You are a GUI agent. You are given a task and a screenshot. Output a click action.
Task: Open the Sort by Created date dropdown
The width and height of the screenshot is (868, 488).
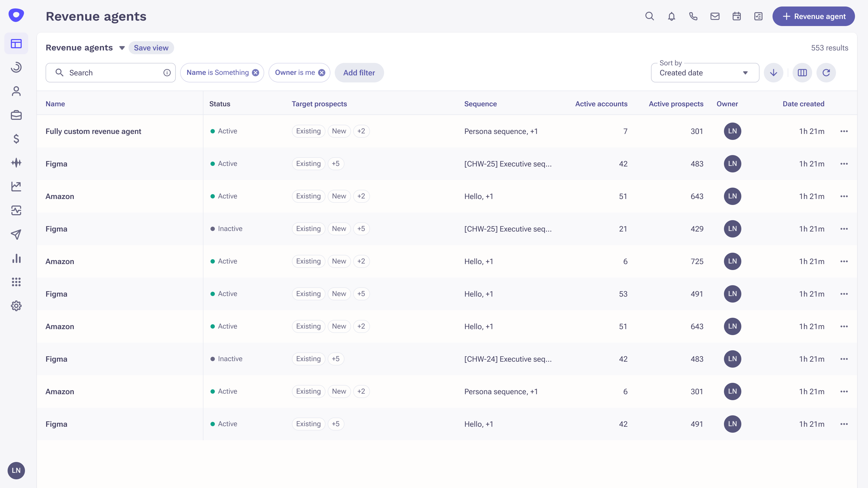coord(705,73)
